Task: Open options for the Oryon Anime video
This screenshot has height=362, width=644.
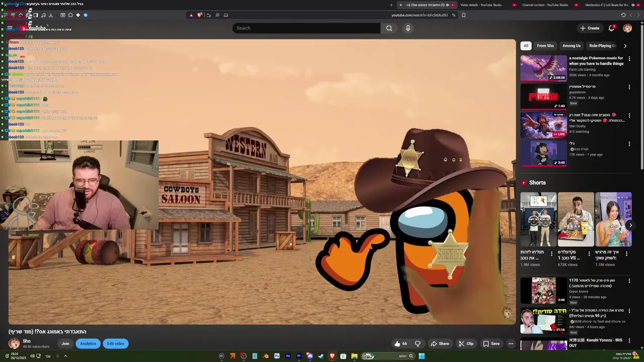Action: tap(629, 281)
